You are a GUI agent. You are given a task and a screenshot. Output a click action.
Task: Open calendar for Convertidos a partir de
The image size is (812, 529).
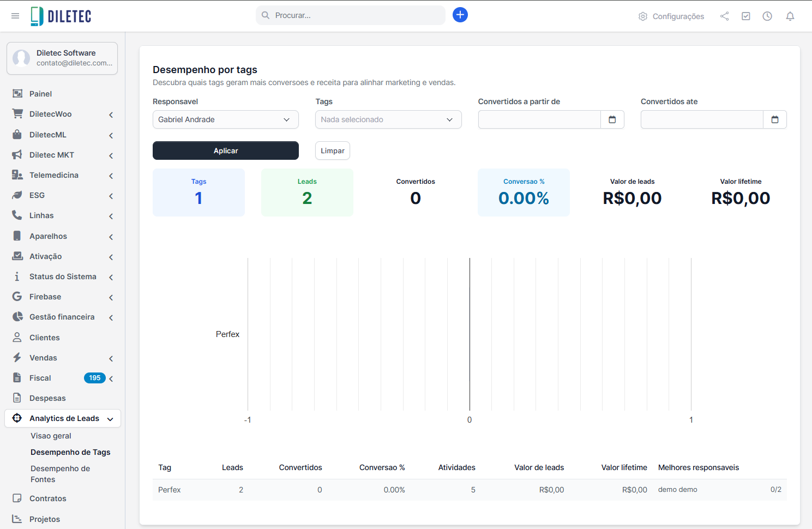[x=612, y=119]
